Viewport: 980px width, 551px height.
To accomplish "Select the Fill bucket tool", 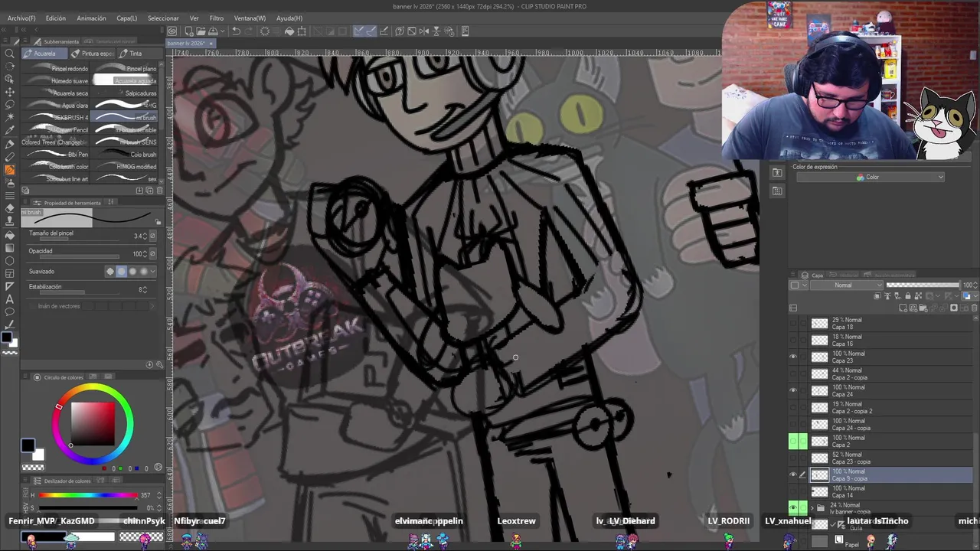I will [x=10, y=235].
